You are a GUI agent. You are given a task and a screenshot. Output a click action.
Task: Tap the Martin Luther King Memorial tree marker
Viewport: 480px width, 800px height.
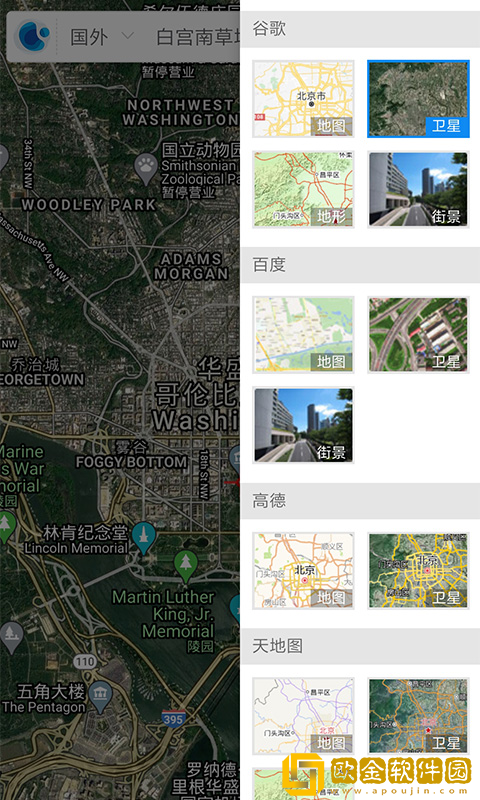click(186, 565)
